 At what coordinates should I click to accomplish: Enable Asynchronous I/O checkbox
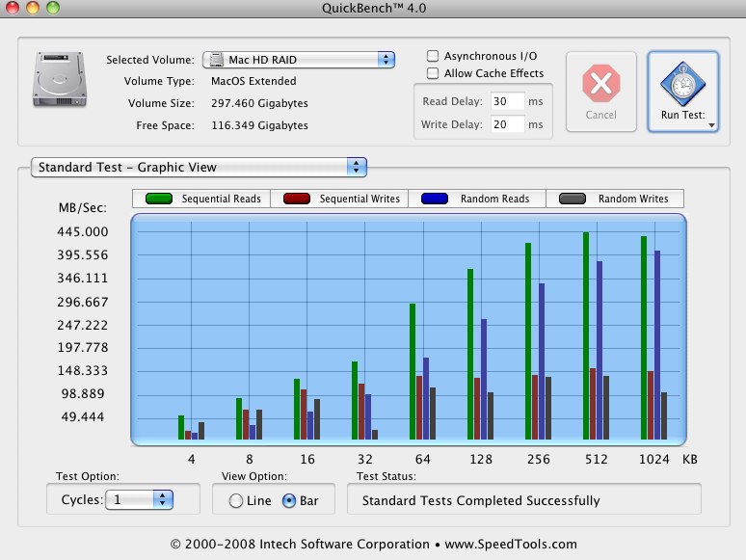pyautogui.click(x=433, y=56)
